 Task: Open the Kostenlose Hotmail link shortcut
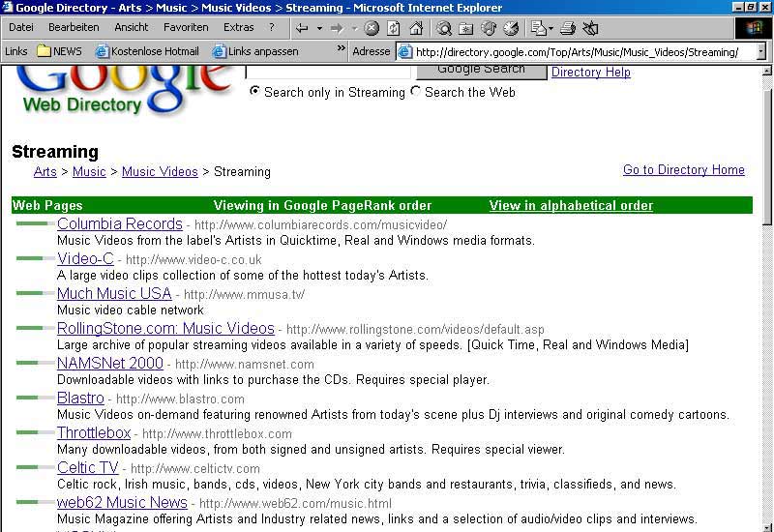point(147,51)
